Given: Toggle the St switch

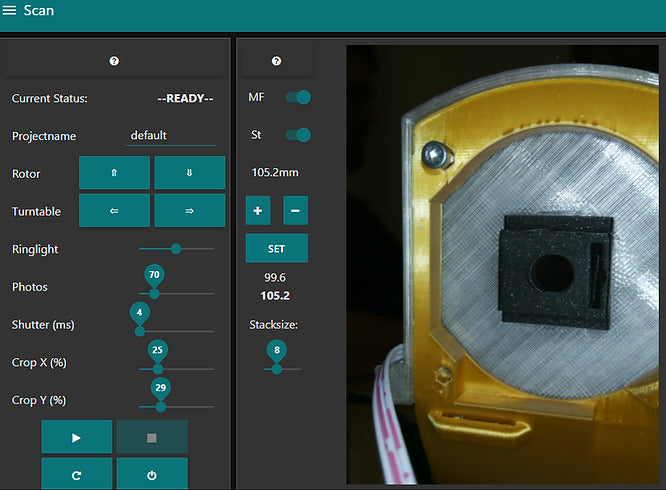Looking at the screenshot, I should 299,134.
